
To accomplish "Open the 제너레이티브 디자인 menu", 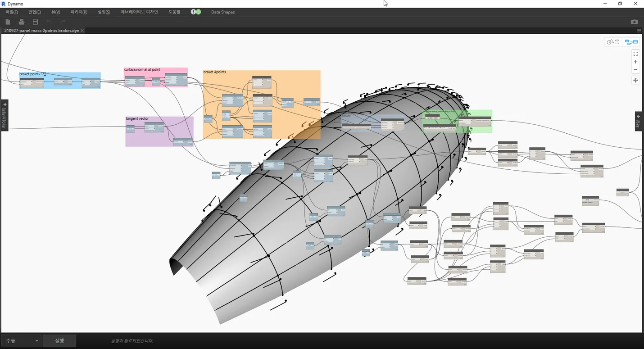I will [139, 12].
